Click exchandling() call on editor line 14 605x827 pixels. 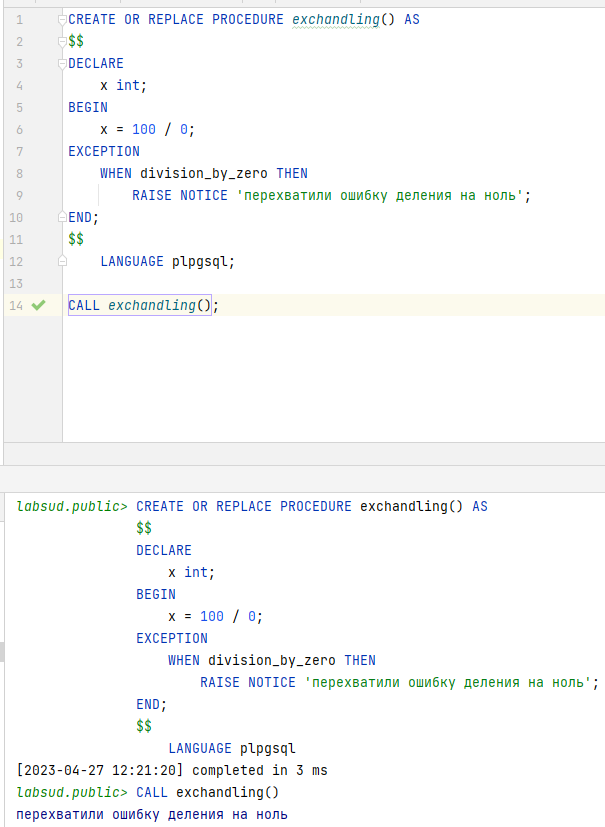(159, 305)
